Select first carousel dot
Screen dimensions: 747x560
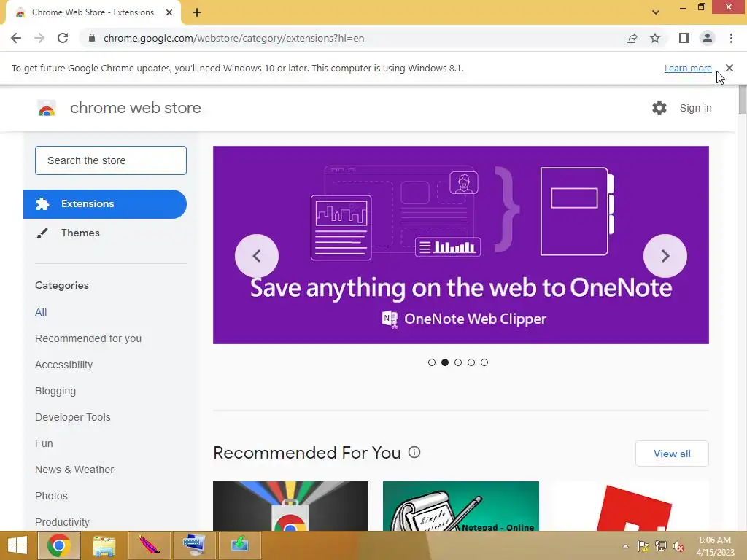click(x=432, y=362)
